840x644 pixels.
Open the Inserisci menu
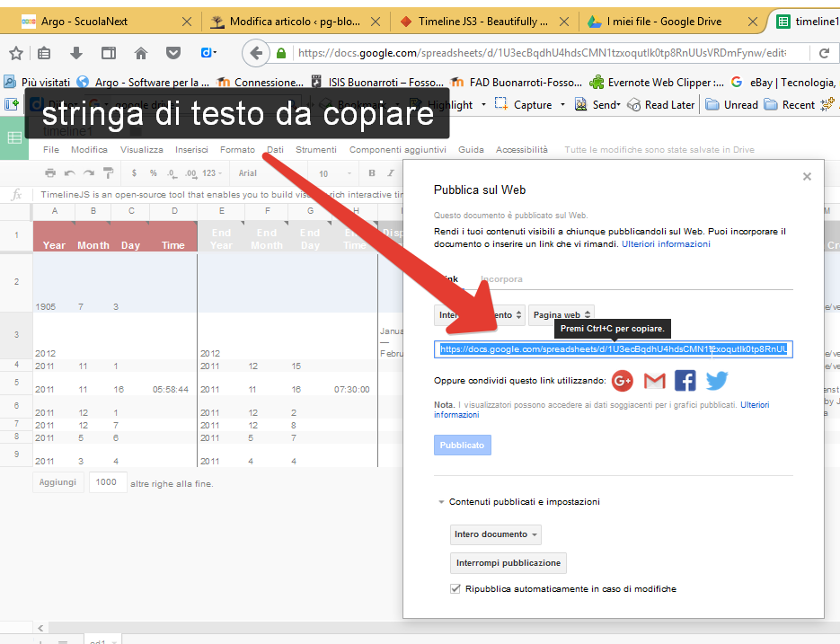191,149
